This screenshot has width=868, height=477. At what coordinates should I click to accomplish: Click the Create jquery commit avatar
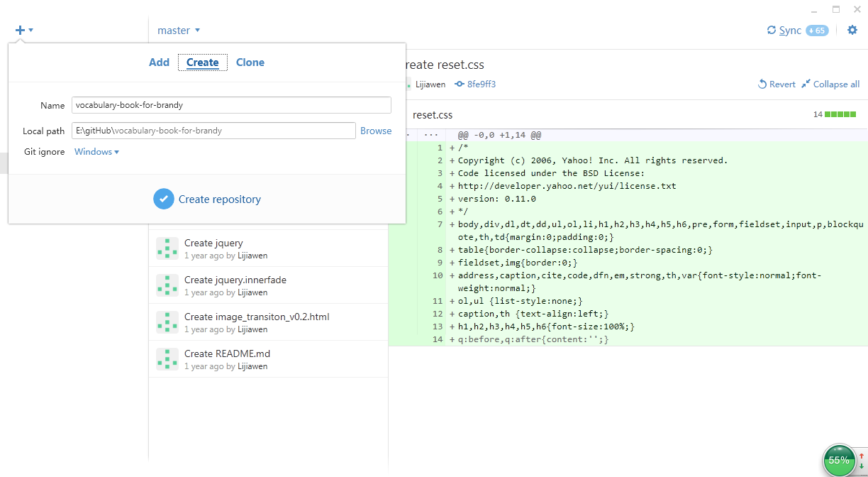[x=167, y=248]
